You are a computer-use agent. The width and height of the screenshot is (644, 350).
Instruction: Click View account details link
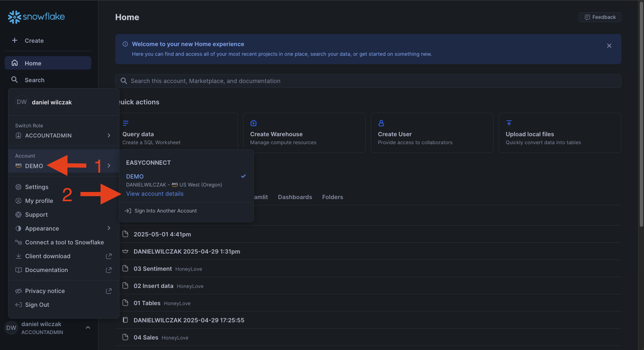point(155,194)
